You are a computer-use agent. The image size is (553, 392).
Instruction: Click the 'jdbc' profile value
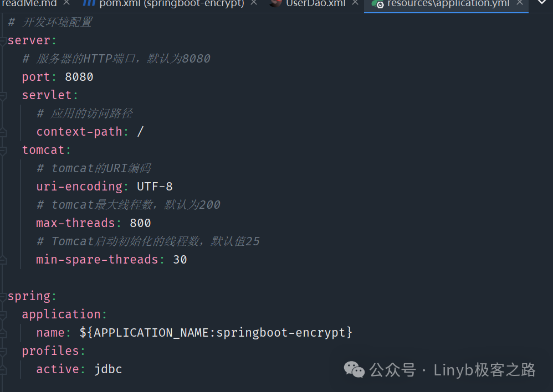[108, 369]
